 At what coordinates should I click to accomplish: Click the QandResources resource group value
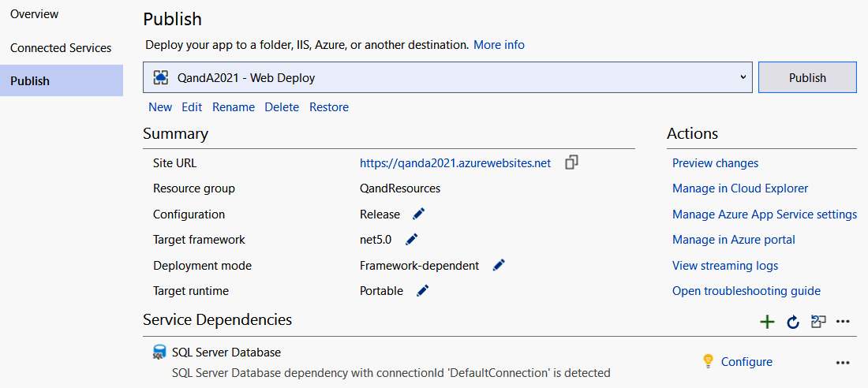tap(400, 188)
